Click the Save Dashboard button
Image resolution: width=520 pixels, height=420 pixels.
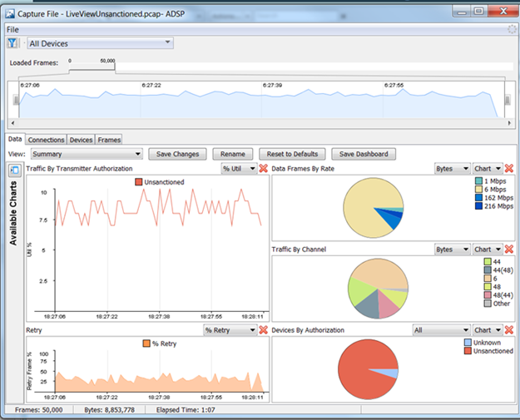click(x=364, y=154)
